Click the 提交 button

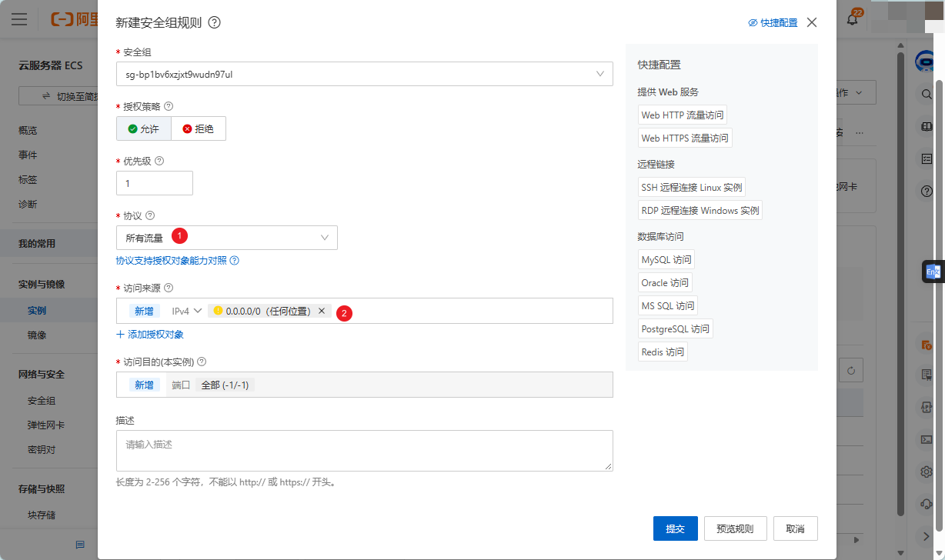click(x=675, y=528)
